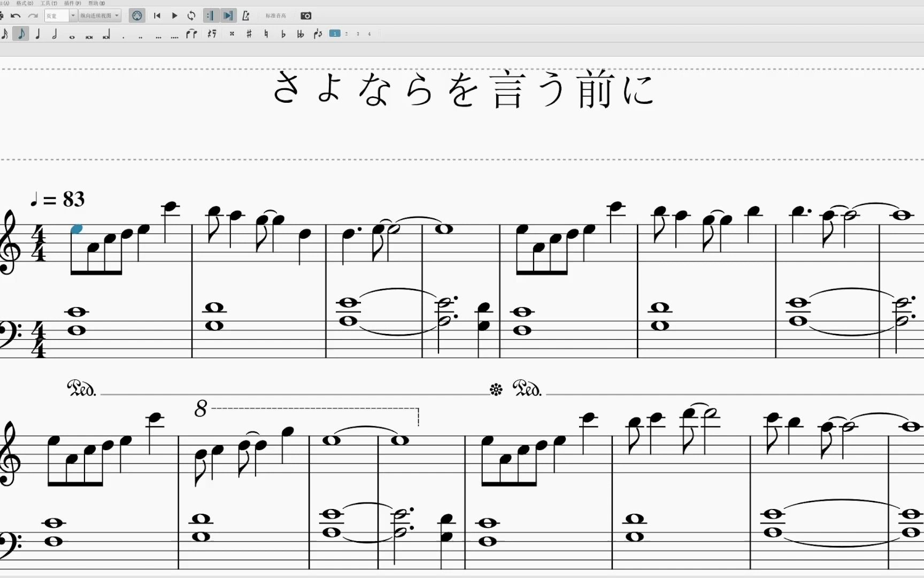Image resolution: width=924 pixels, height=578 pixels.
Task: Select voice 1 button
Action: pyautogui.click(x=335, y=34)
